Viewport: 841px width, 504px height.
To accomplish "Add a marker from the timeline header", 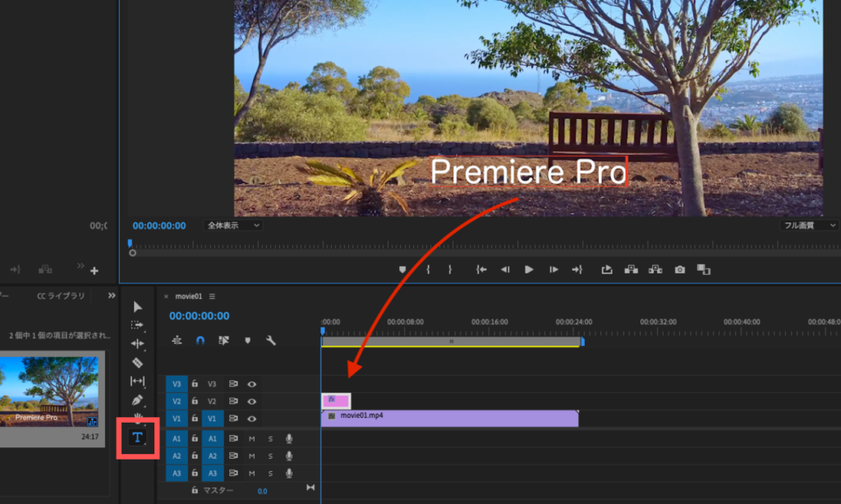I will click(x=247, y=341).
